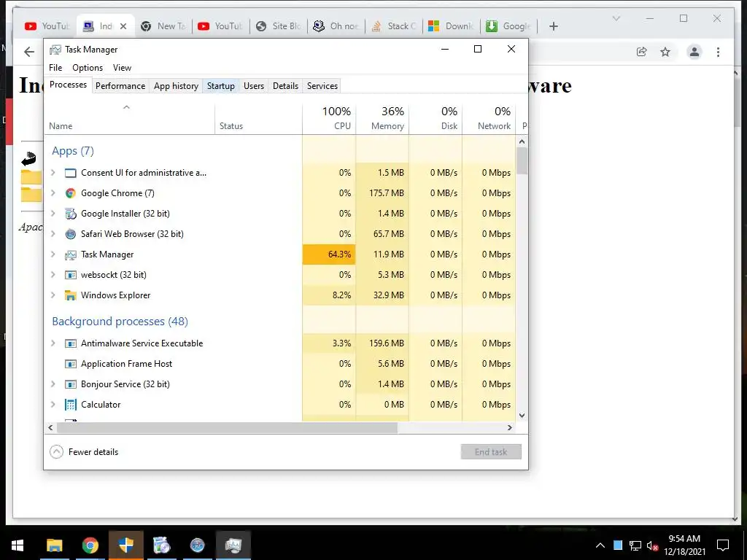This screenshot has width=747, height=560.
Task: Open Windows Start menu
Action: pyautogui.click(x=18, y=545)
